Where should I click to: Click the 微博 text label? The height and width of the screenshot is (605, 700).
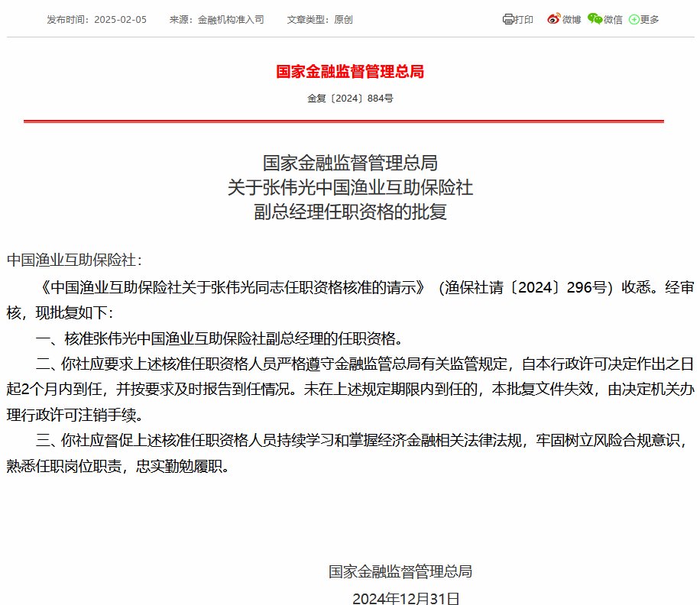pyautogui.click(x=572, y=20)
